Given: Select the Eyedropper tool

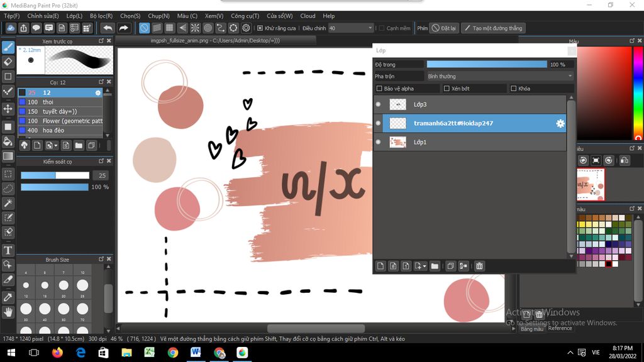Looking at the screenshot, I should [8, 297].
